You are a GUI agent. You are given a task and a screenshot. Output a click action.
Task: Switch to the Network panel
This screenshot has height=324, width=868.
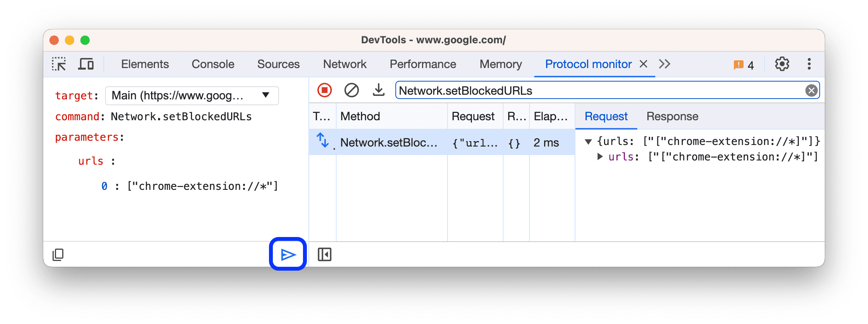345,64
